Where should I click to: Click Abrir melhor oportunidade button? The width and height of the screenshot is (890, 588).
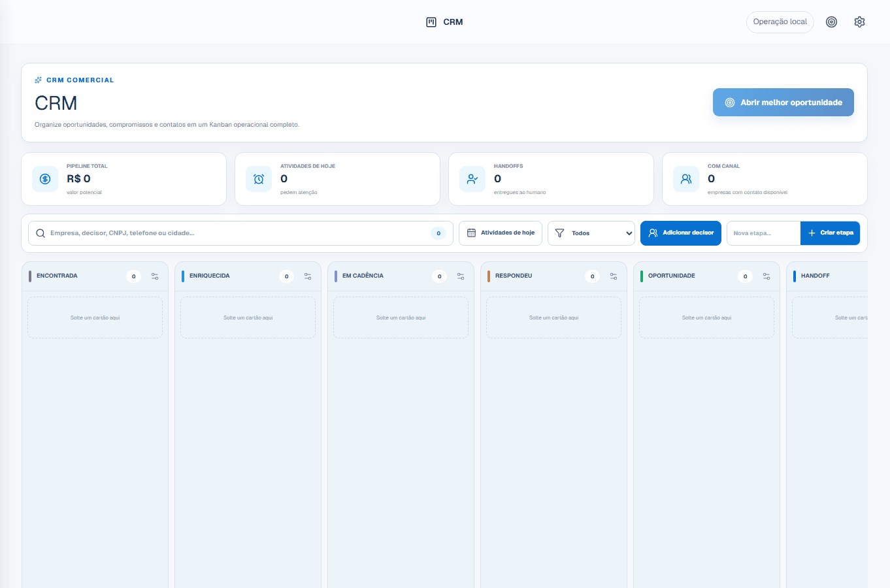click(783, 103)
